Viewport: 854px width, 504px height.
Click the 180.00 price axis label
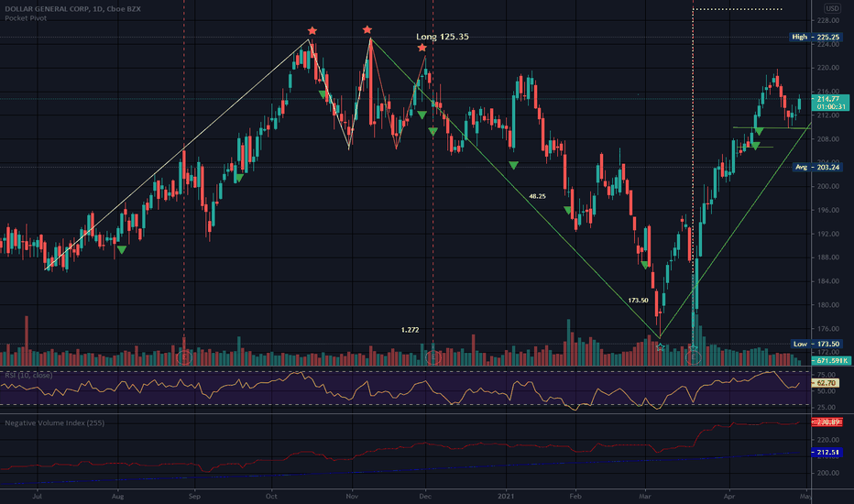[x=827, y=305]
